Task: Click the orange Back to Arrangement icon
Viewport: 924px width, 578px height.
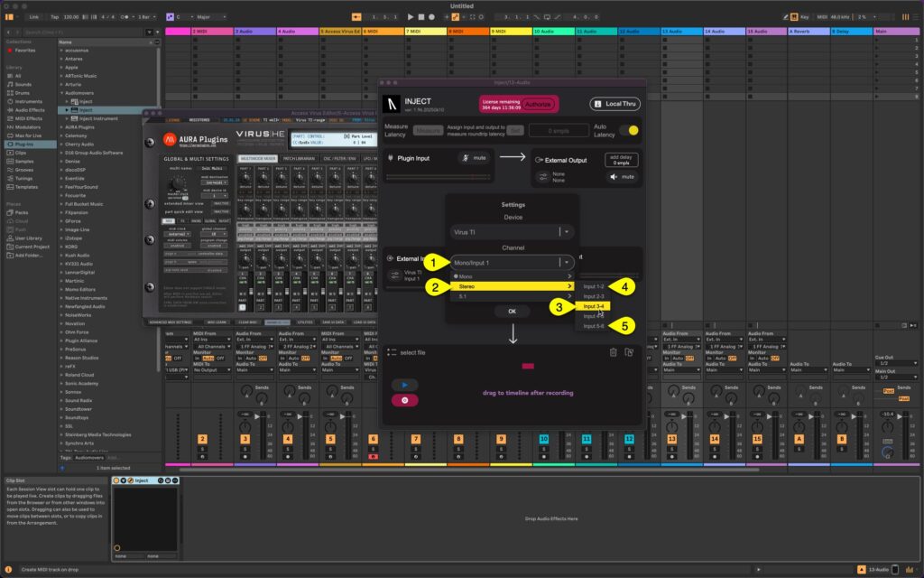Action: point(356,16)
